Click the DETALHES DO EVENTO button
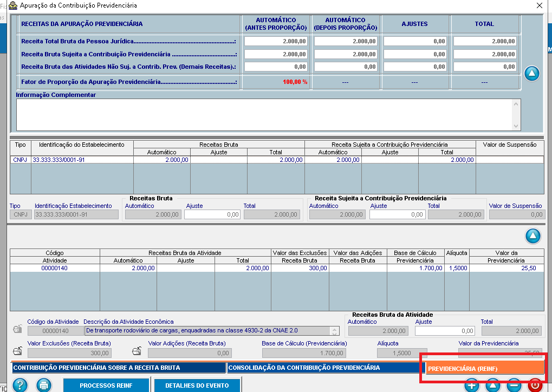Image resolution: width=552 pixels, height=392 pixels. point(197,386)
